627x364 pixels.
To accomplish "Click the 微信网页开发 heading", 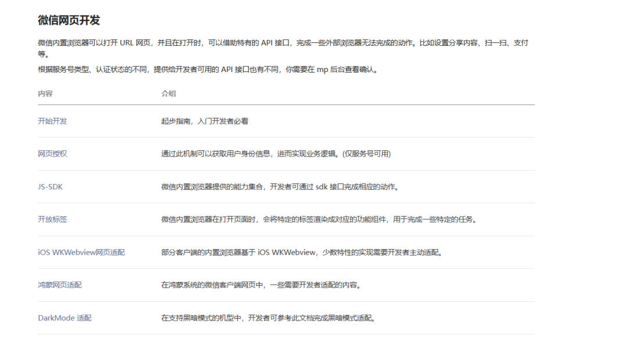I will (69, 20).
